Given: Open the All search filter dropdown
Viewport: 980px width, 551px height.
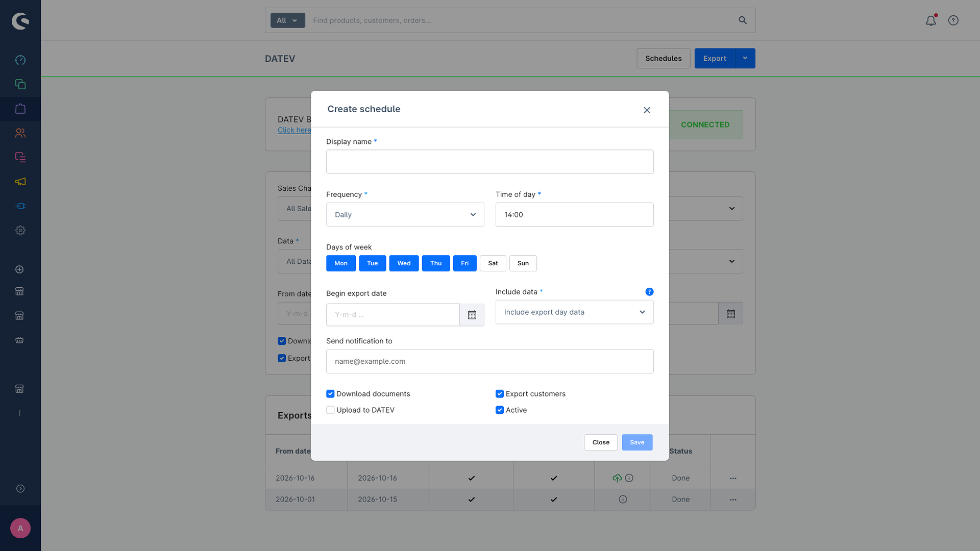Looking at the screenshot, I should [288, 20].
